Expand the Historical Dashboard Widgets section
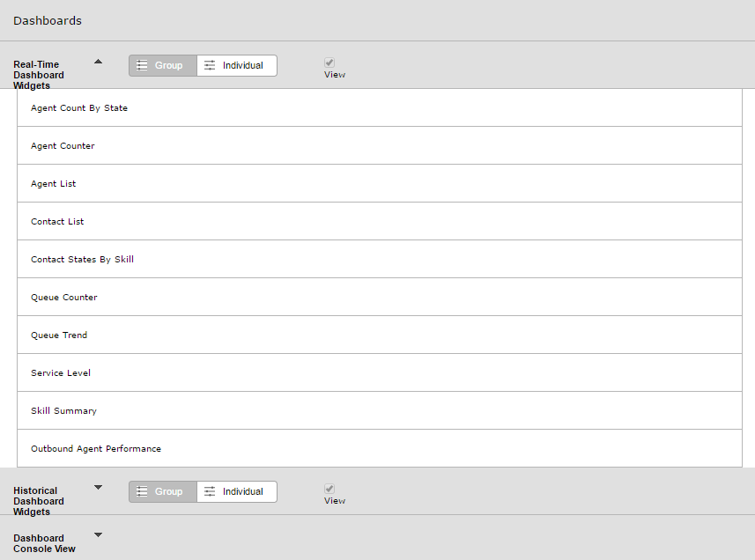 pyautogui.click(x=98, y=487)
